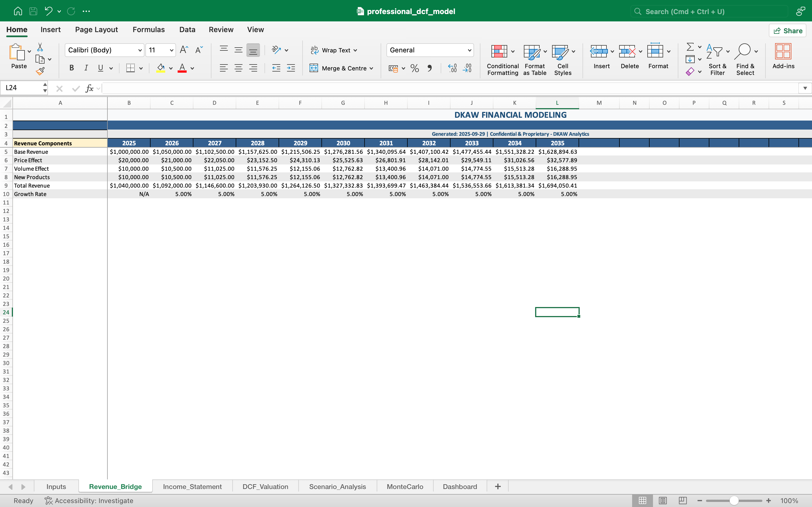Toggle italic formatting
This screenshot has height=507, width=812.
[x=86, y=68]
